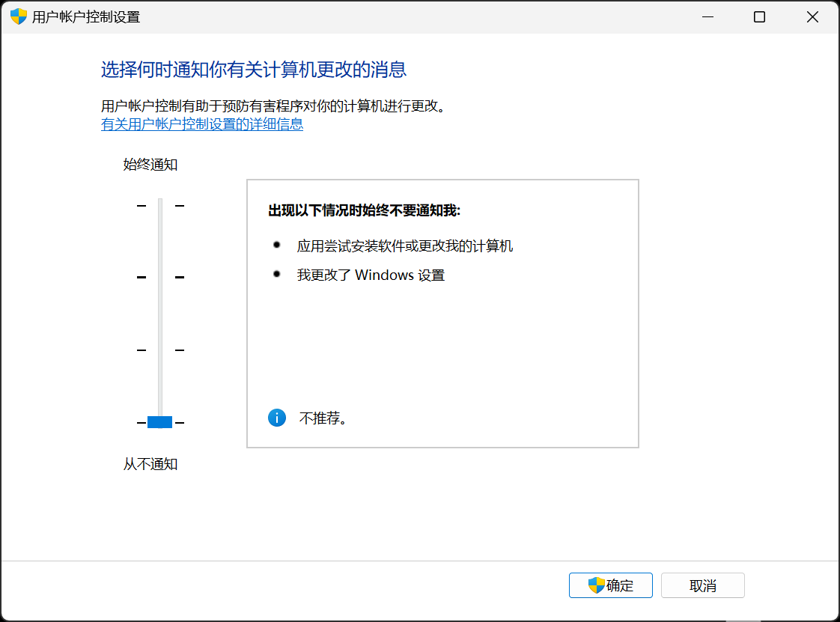The image size is (840, 622).
Task: Minimize the 用户帐户控制设置 window
Action: (707, 17)
